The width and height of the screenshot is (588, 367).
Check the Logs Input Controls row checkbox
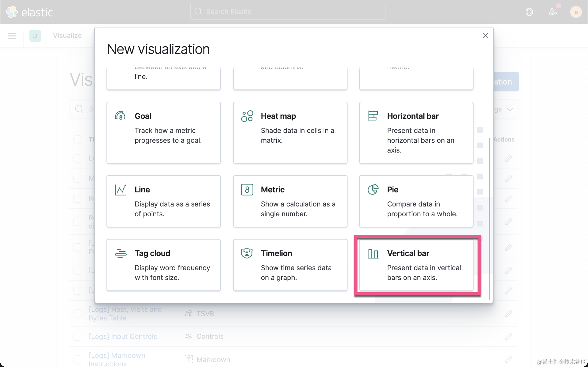pyautogui.click(x=77, y=336)
